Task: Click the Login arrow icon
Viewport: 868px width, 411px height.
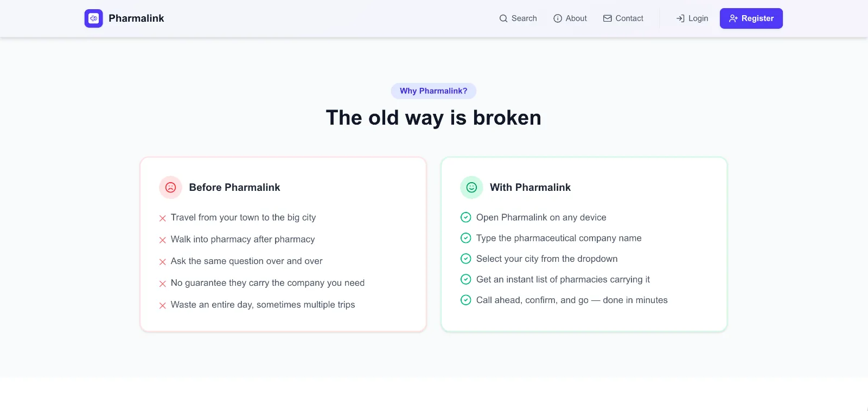Action: coord(680,18)
